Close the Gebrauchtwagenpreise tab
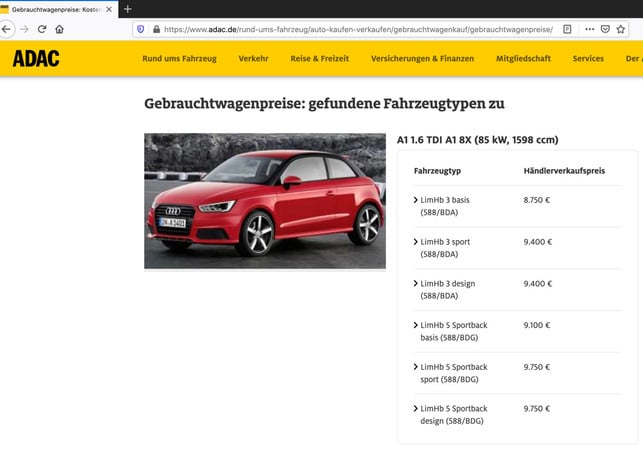643x449 pixels. [x=109, y=9]
